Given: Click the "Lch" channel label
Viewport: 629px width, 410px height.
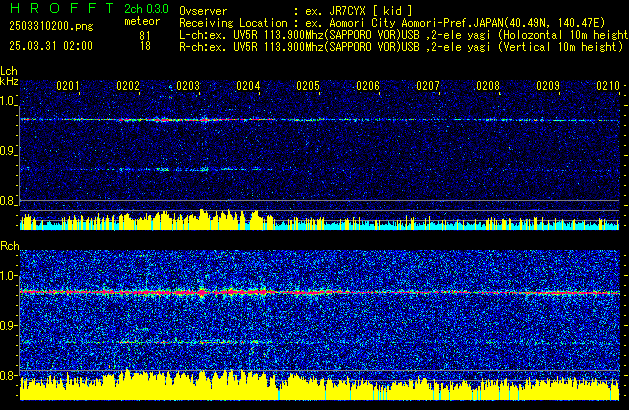Looking at the screenshot, I should 9,71.
